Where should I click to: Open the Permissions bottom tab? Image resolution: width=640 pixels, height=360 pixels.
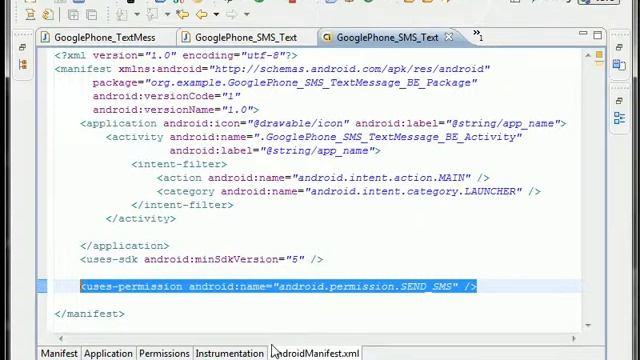pos(164,353)
